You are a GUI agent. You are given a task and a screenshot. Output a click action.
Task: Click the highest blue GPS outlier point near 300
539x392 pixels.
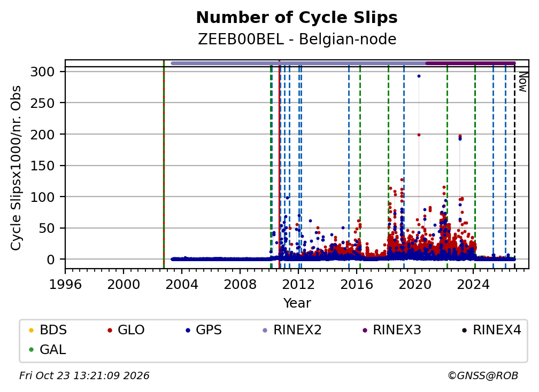[419, 76]
